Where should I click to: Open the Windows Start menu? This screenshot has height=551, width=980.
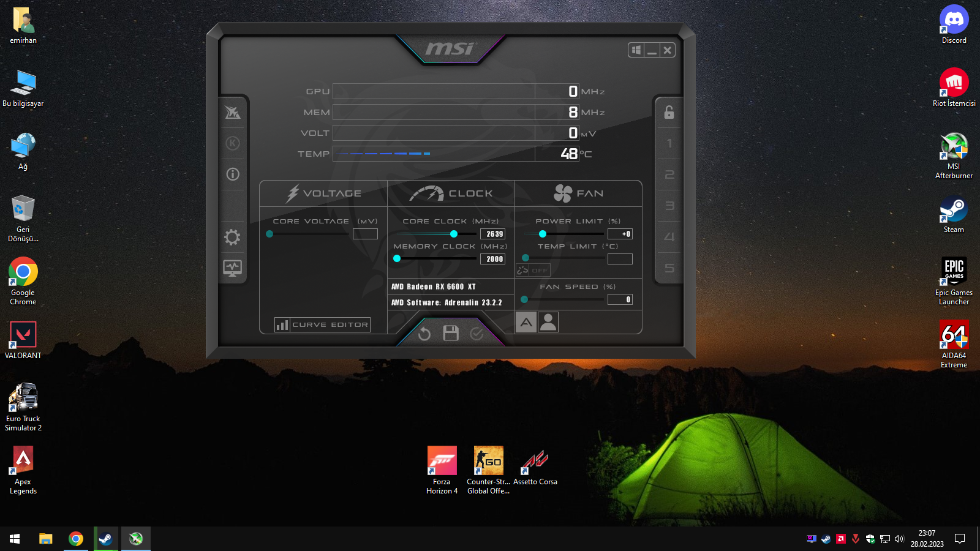(x=15, y=539)
